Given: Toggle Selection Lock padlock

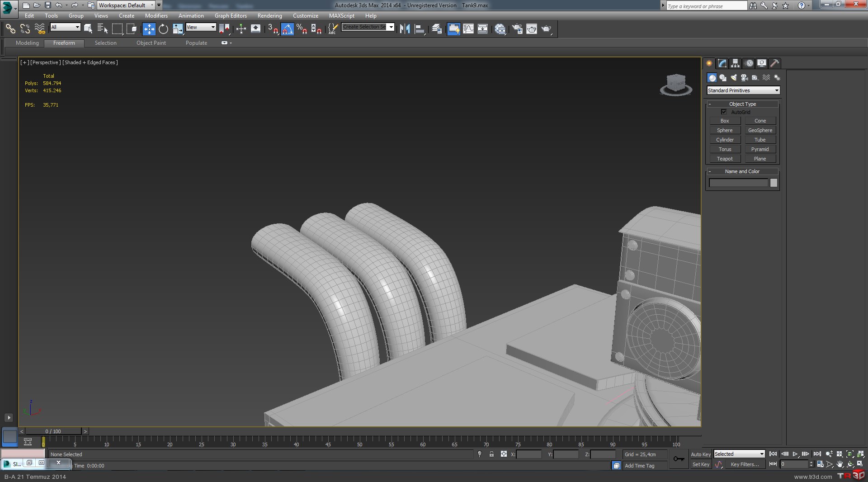Looking at the screenshot, I should tap(491, 454).
